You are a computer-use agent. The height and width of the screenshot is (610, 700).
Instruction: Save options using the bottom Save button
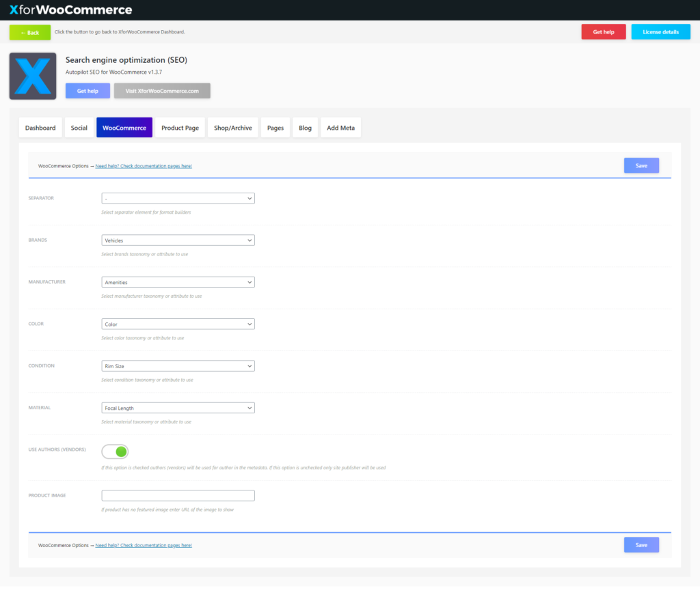point(641,545)
